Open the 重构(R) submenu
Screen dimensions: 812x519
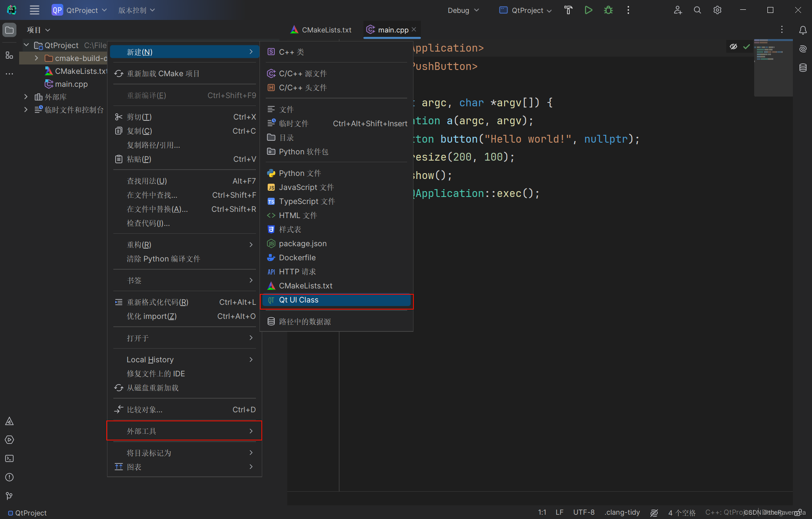(184, 245)
